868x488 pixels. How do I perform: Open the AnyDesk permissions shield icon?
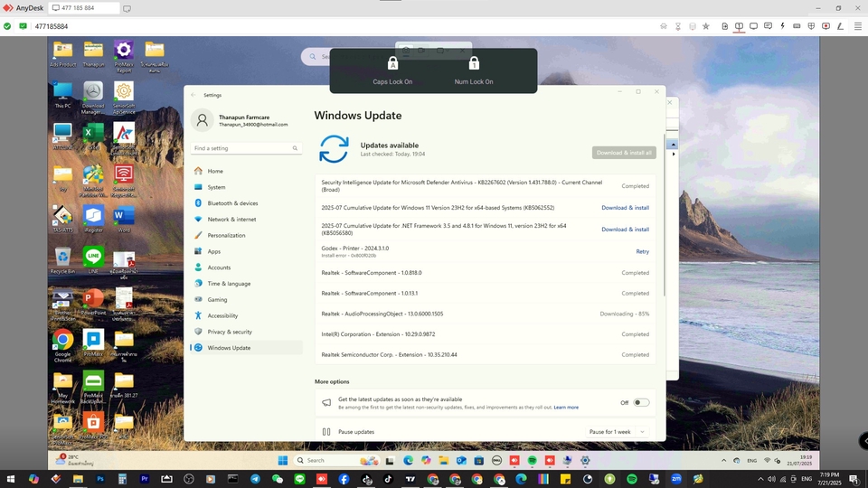[x=811, y=26]
